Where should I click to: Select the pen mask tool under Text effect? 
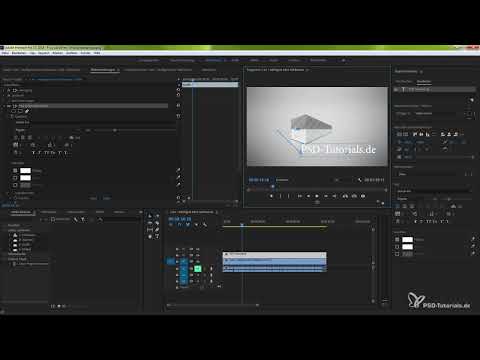(27, 111)
